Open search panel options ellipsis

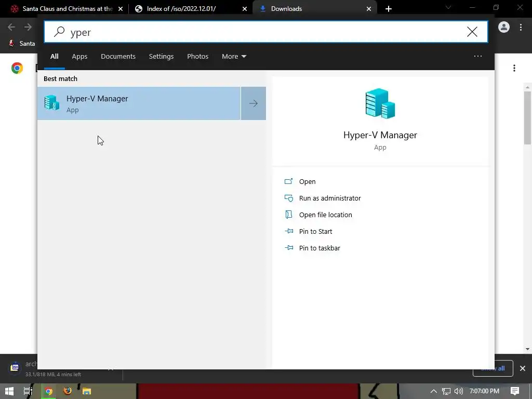[478, 56]
